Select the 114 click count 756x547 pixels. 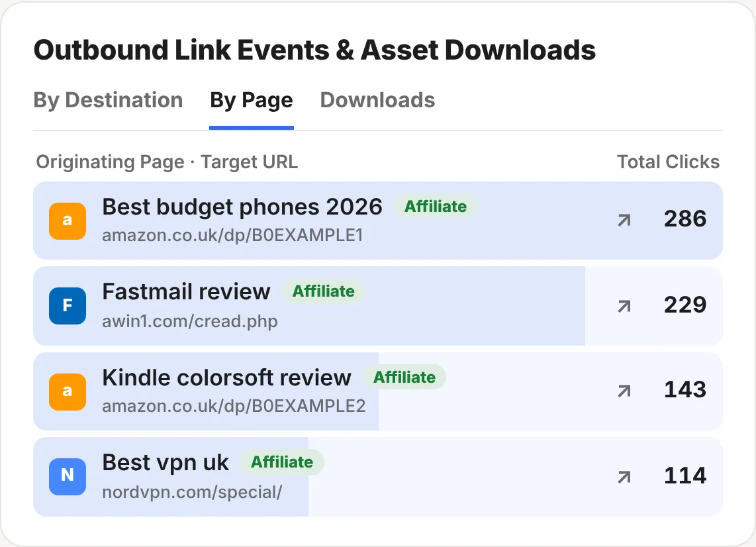tap(685, 475)
